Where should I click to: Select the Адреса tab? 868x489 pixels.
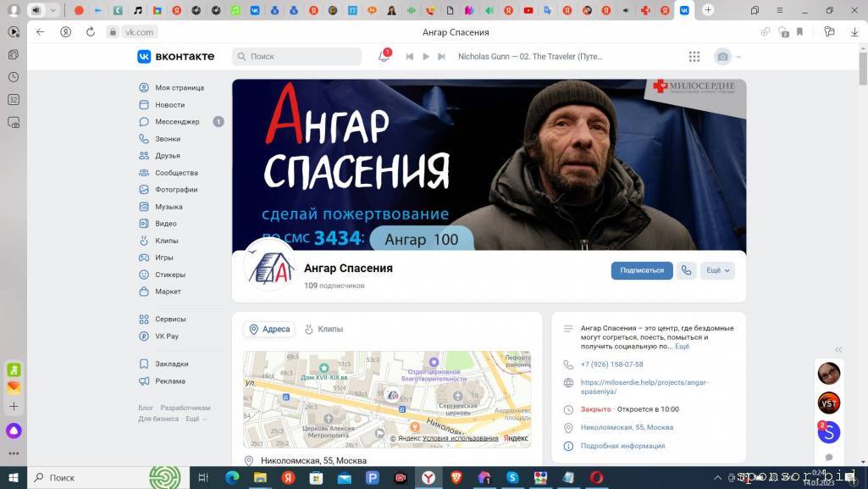click(x=269, y=329)
